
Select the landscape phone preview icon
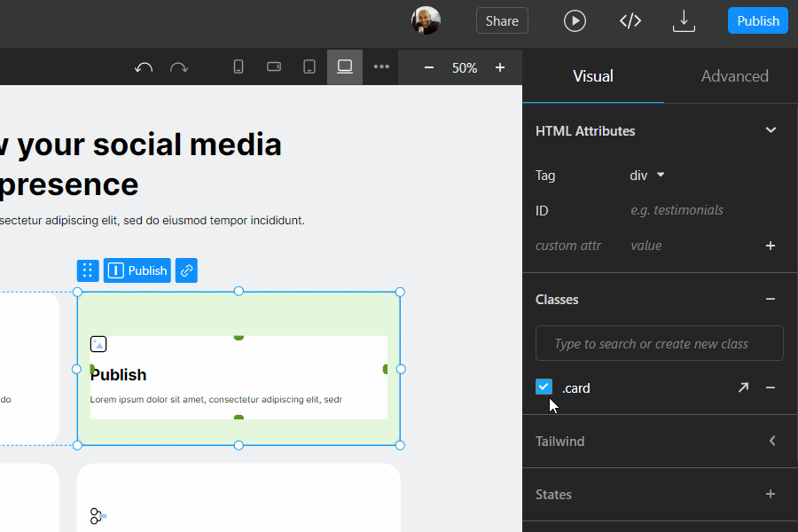coord(273,66)
